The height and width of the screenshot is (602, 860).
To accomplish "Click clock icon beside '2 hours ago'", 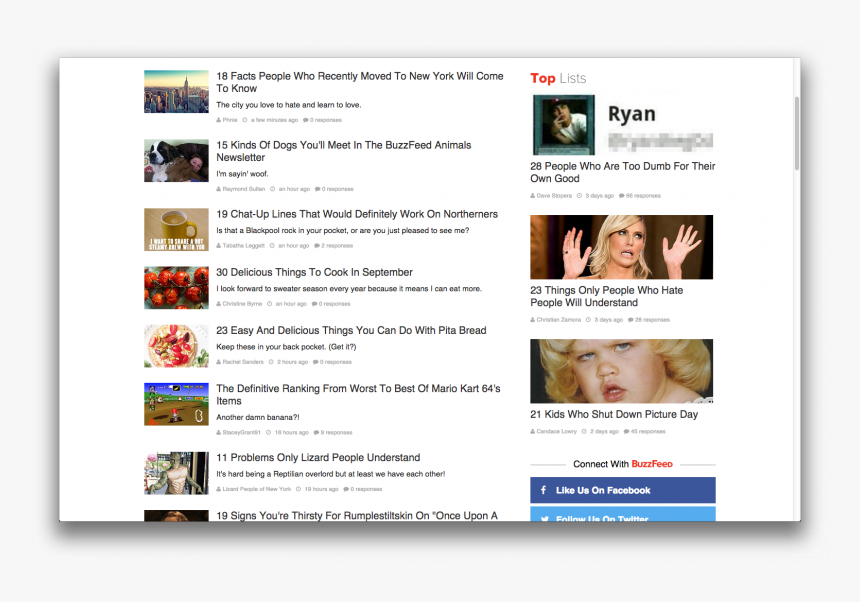I will click(271, 362).
